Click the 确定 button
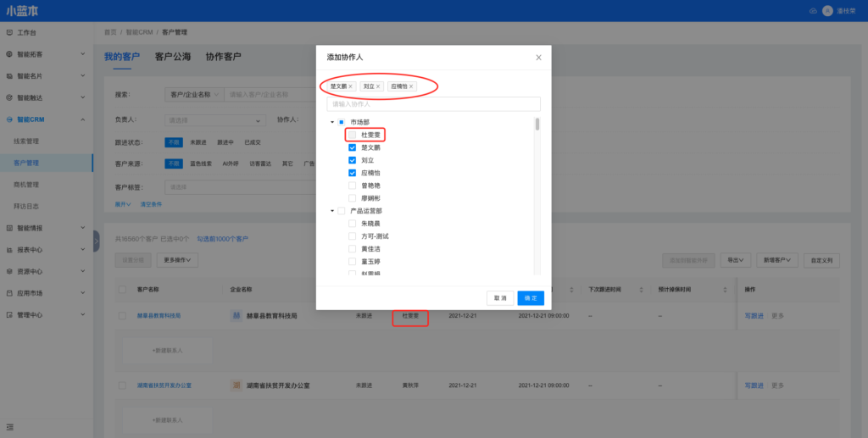868x438 pixels. 531,298
